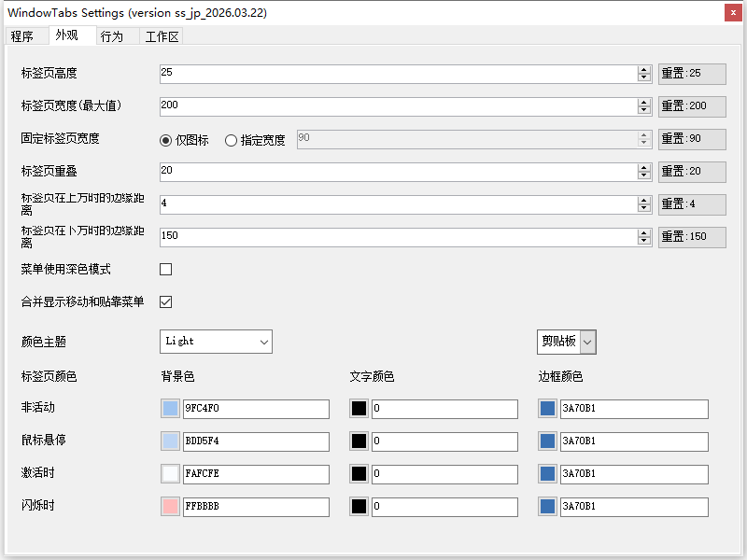Decrease 标签页重叠 using the down stepper
This screenshot has width=747, height=560.
pos(643,175)
